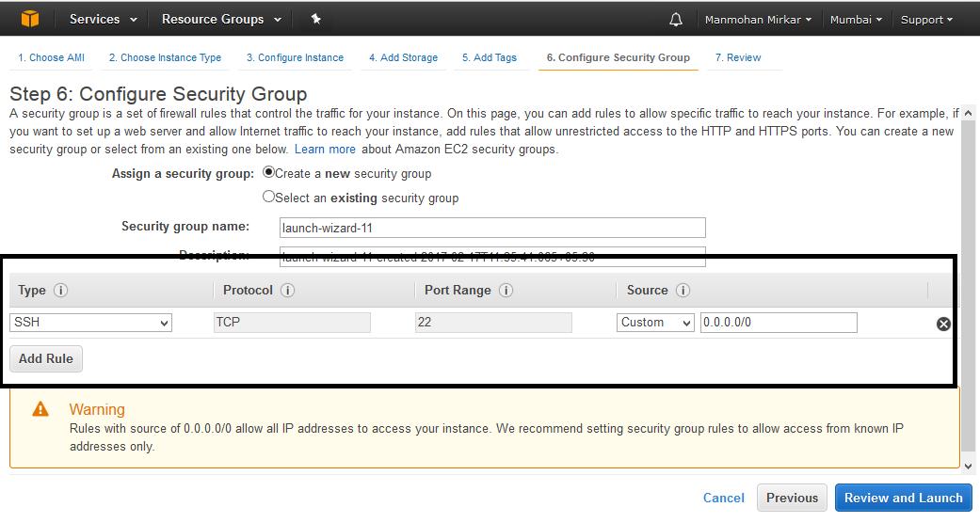Switch to the 7. Review tab
980x523 pixels.
[x=738, y=57]
